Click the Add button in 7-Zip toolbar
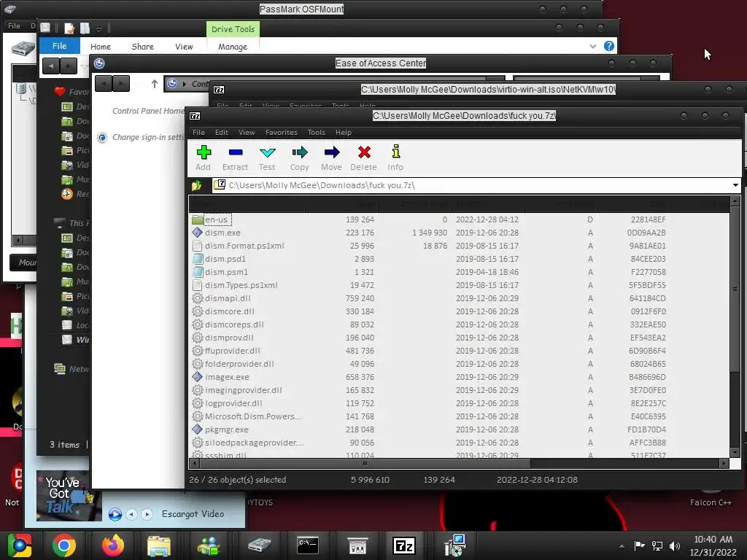This screenshot has width=747, height=560. pos(204,158)
